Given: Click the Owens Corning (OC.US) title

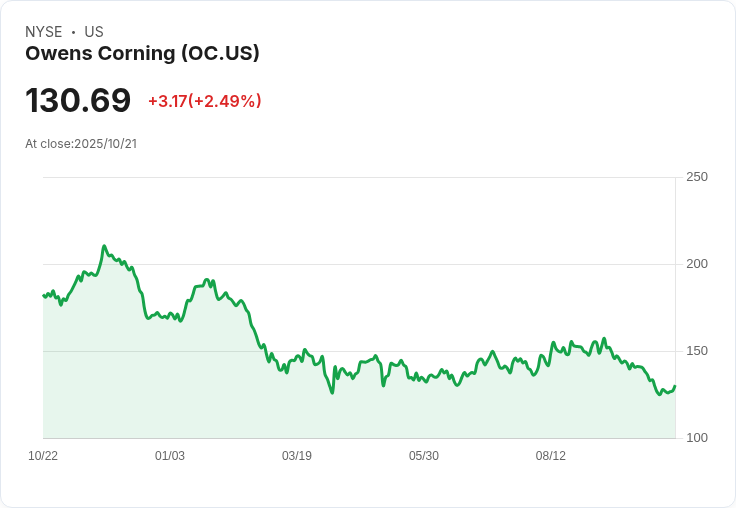Looking at the screenshot, I should click(x=142, y=54).
